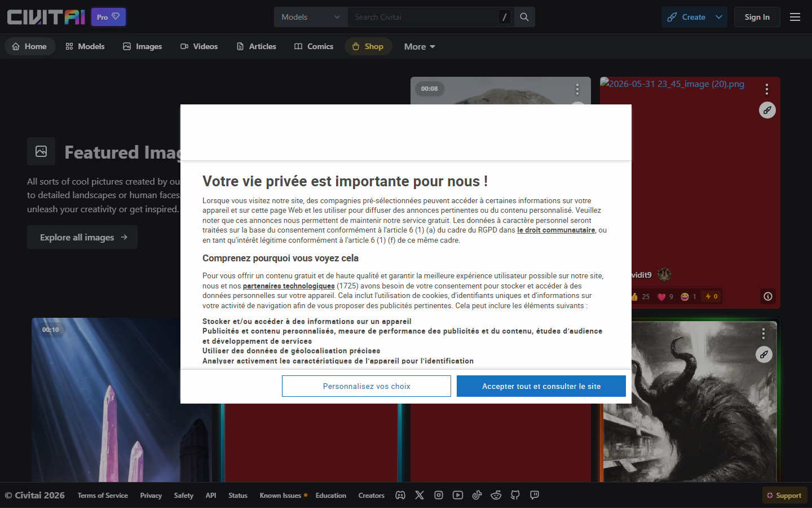This screenshot has height=508, width=812.
Task: Open Status footer link
Action: [x=237, y=495]
